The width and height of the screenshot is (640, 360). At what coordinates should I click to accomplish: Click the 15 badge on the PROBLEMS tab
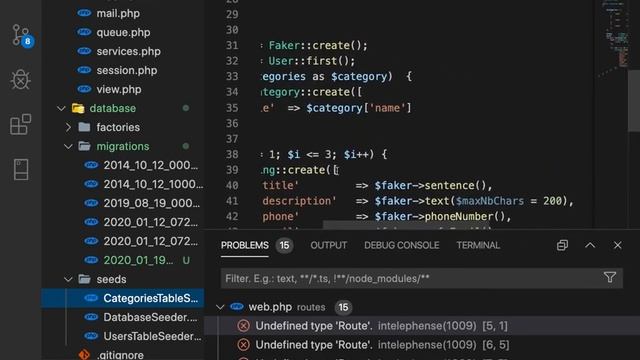284,245
